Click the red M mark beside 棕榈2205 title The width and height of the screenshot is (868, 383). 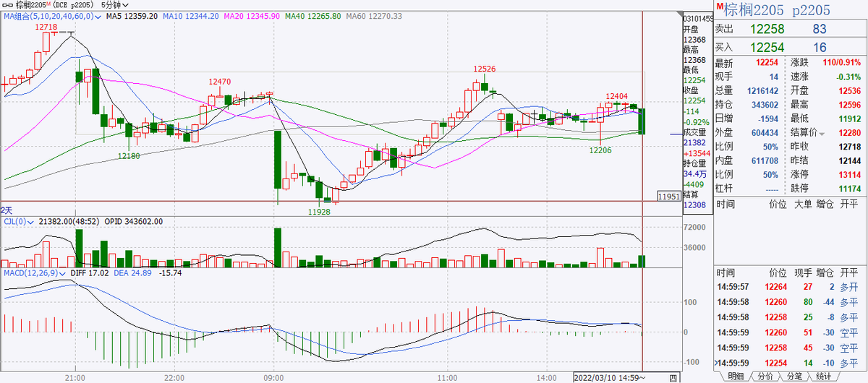(720, 7)
